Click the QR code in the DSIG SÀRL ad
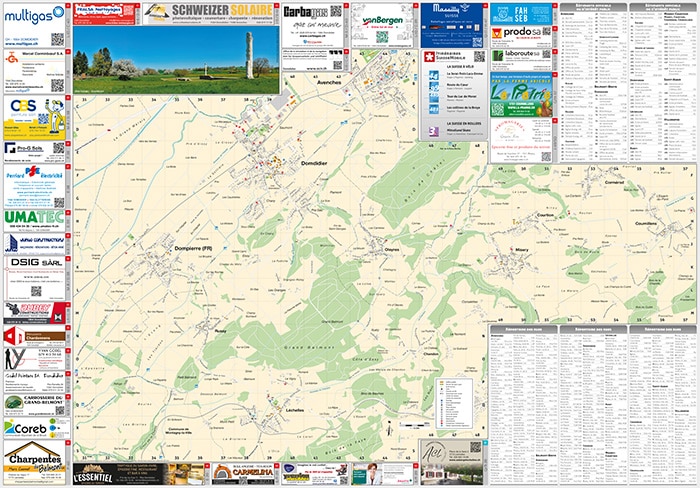Screen dimensions: 700x488 tap(36, 291)
